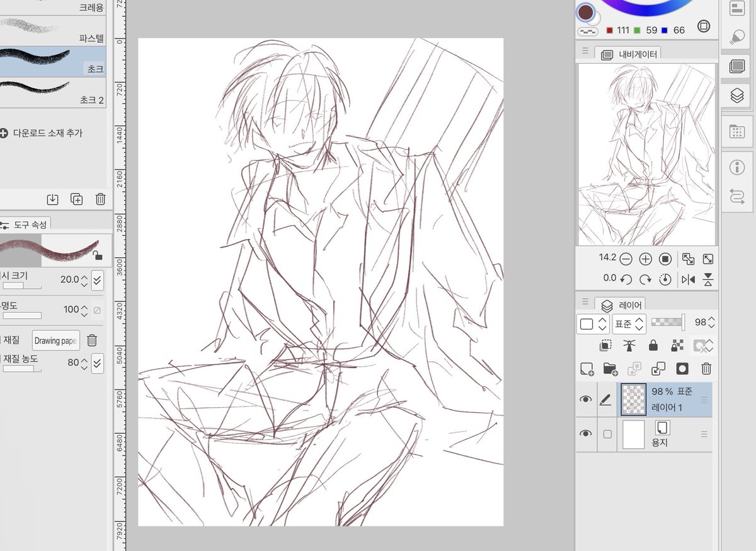Merge with layer below icon
Viewport: 756px width, 551px height.
click(x=658, y=369)
